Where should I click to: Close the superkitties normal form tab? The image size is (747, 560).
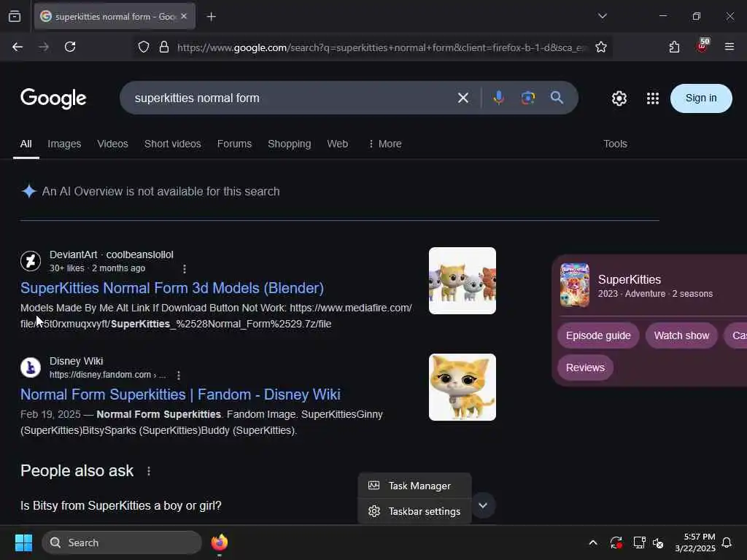tap(184, 16)
